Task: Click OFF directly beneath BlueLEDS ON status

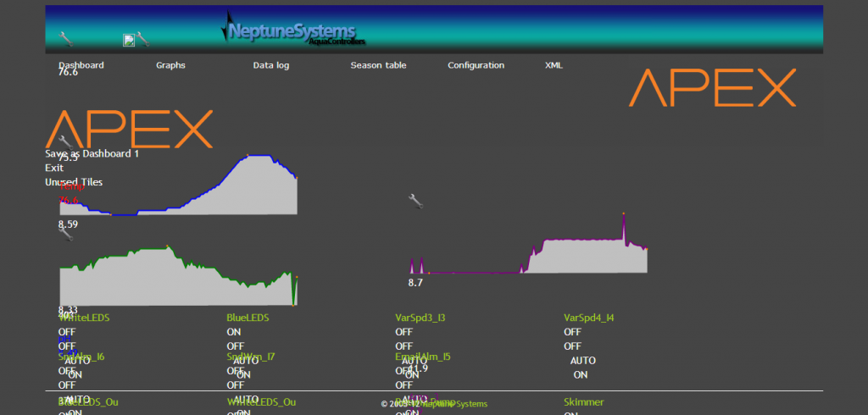Action: (236, 346)
